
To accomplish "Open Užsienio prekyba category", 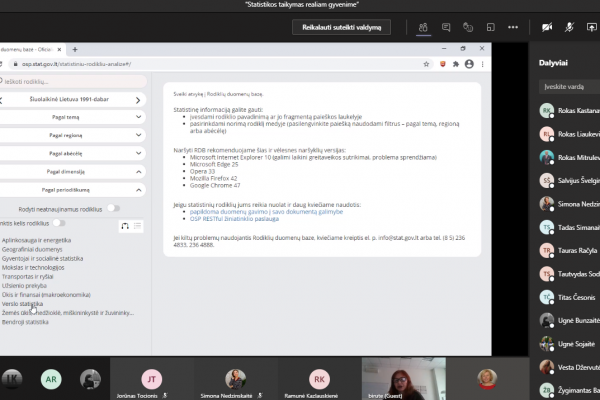I will pyautogui.click(x=24, y=286).
